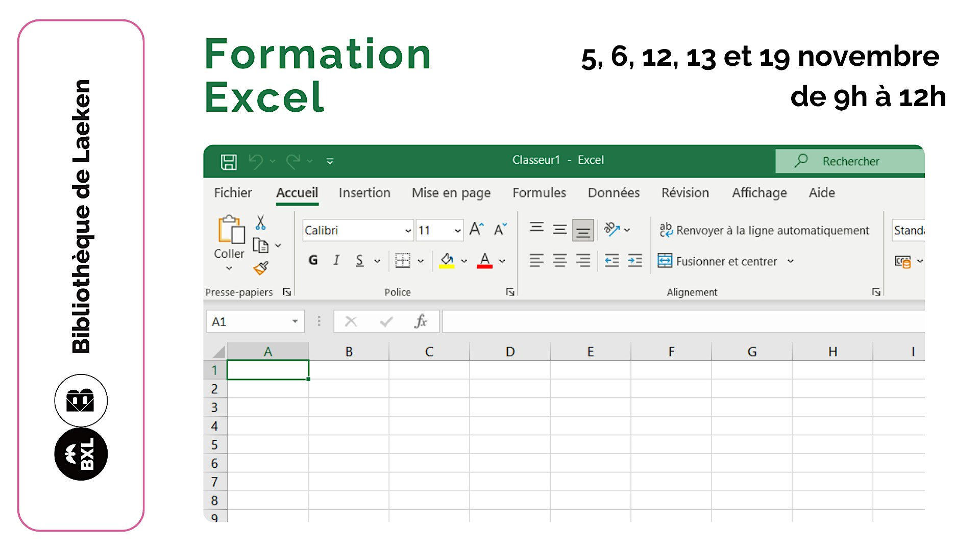Open the Borders options dropdown arrow
980x551 pixels.
click(421, 261)
